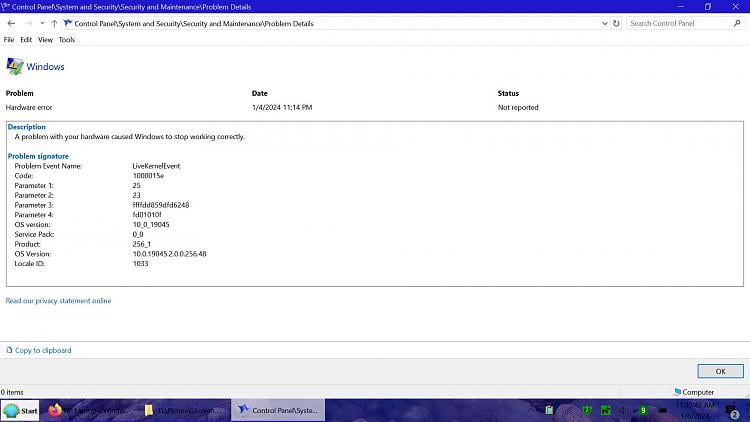Select the Parameter 1 value 25
750x422 pixels.
click(136, 186)
